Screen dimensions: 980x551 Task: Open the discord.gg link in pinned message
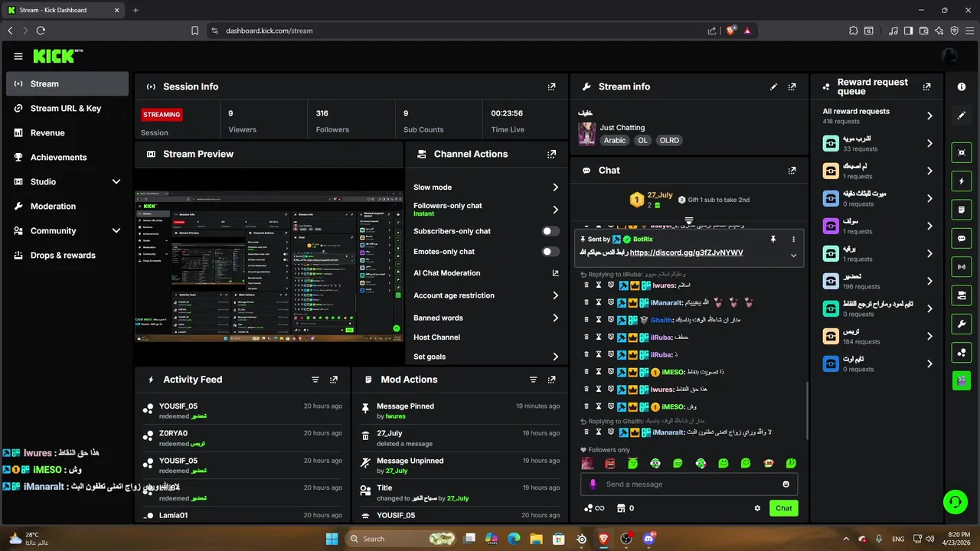point(686,253)
